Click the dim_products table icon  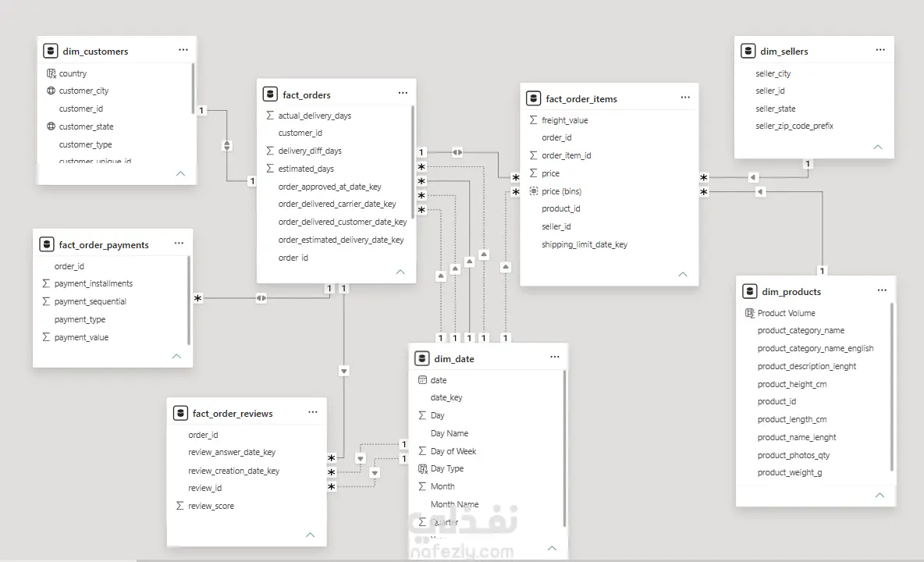[x=749, y=291]
